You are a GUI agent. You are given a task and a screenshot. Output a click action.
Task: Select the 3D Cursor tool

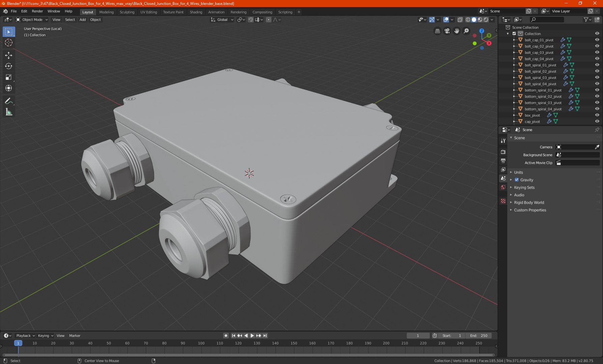click(x=9, y=43)
